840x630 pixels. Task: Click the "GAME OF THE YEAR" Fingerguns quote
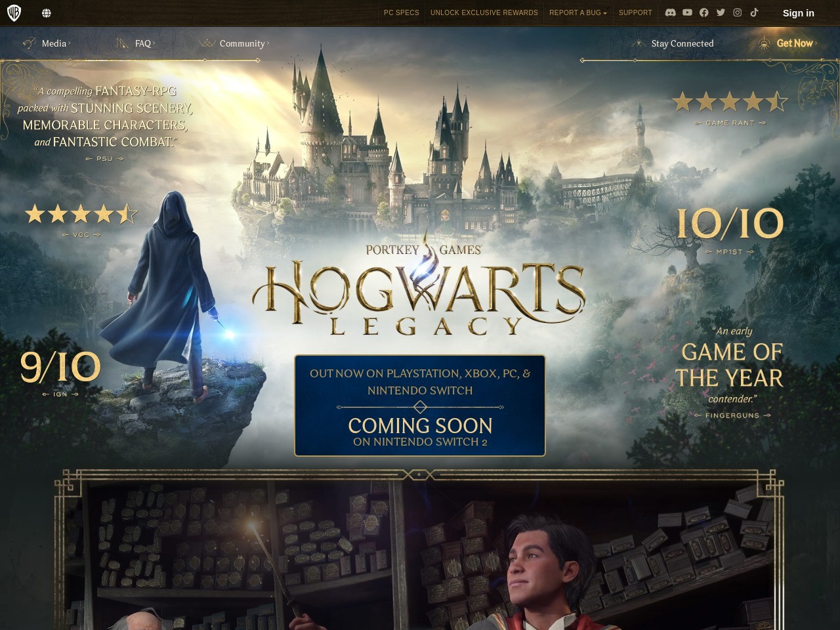click(730, 365)
